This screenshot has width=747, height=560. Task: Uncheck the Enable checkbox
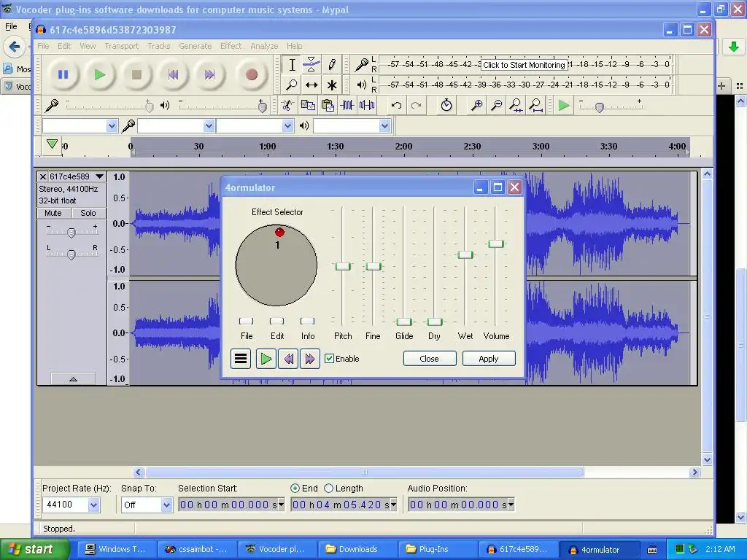[x=330, y=359]
